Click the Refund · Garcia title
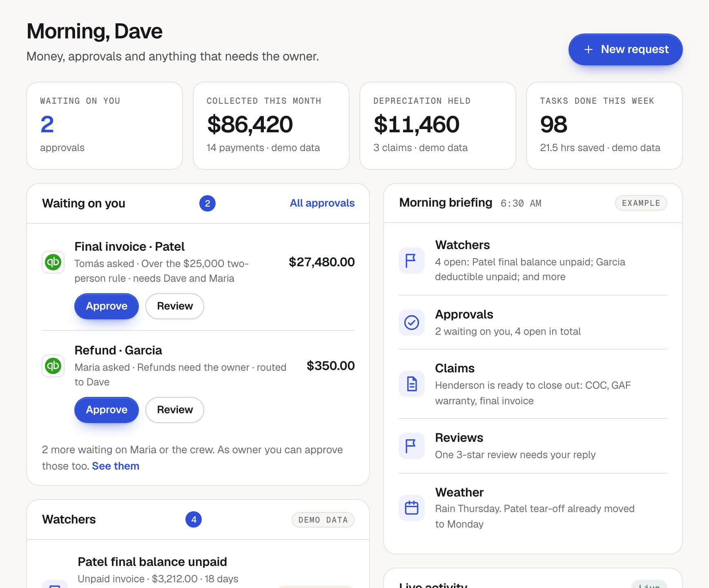 tap(118, 350)
